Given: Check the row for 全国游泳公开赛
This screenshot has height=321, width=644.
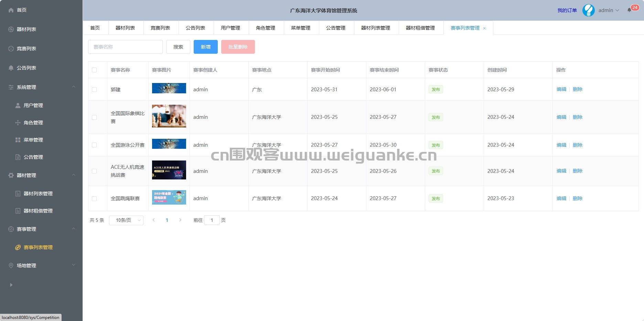Looking at the screenshot, I should [x=94, y=145].
